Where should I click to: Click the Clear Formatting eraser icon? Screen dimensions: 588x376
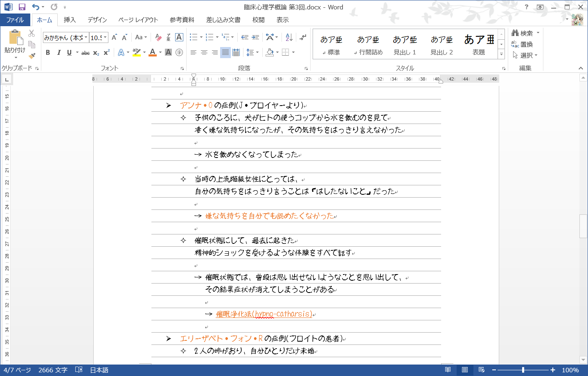[x=158, y=37]
